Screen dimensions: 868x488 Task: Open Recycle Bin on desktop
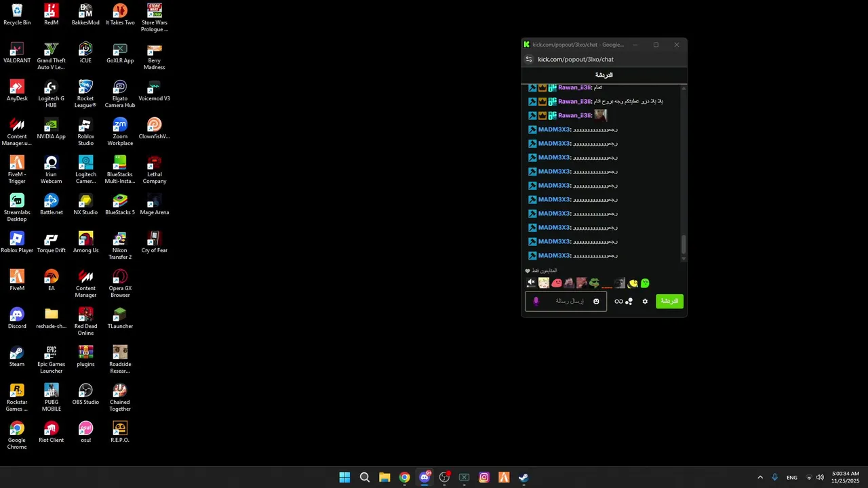17,15
